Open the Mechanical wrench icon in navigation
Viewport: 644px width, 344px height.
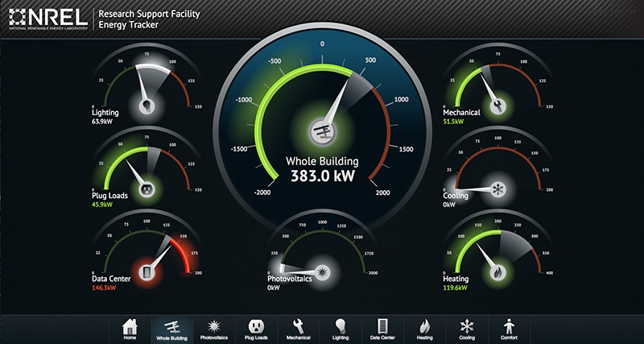click(x=297, y=329)
